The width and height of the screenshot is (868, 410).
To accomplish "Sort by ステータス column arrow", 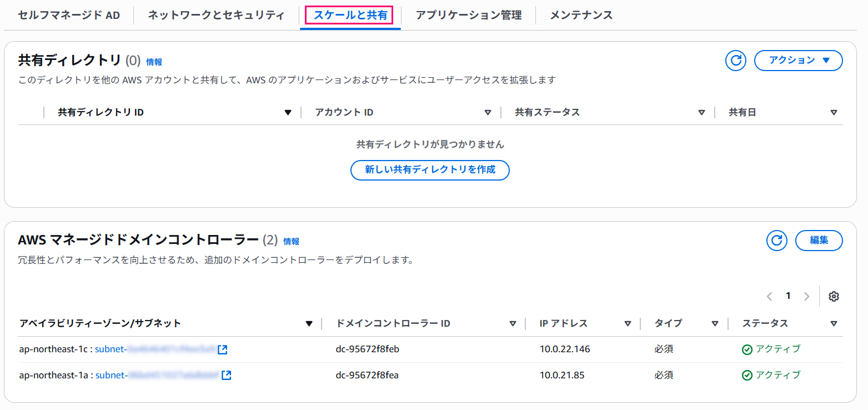I will [x=834, y=324].
